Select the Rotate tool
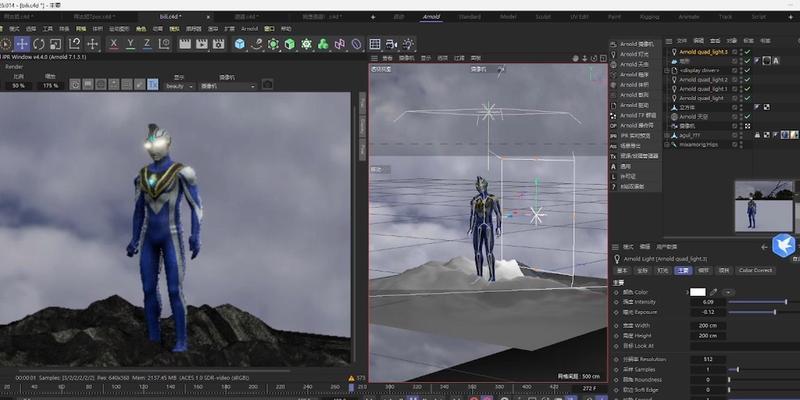The image size is (800, 400). 39,44
